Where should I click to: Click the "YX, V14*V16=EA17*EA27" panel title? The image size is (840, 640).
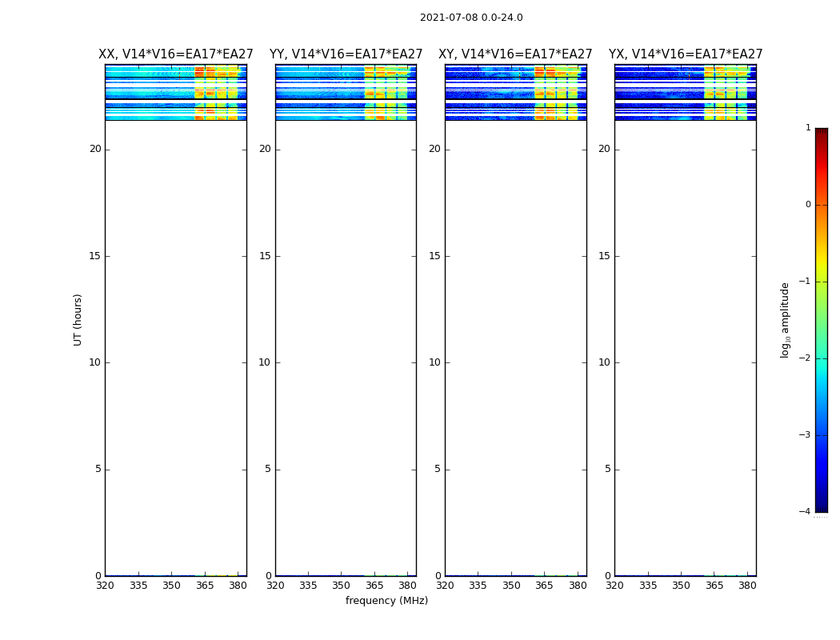pyautogui.click(x=685, y=54)
